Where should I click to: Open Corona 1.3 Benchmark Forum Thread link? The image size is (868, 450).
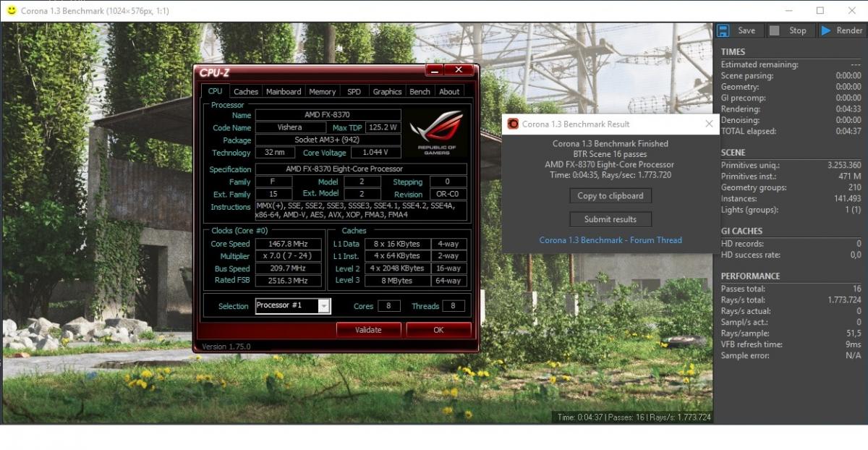click(x=610, y=240)
